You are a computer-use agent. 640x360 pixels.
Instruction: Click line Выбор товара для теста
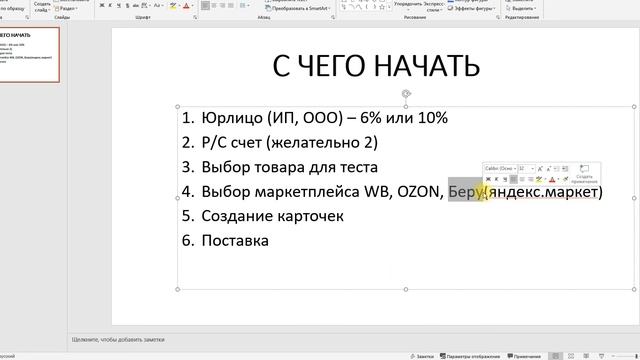[x=290, y=167]
